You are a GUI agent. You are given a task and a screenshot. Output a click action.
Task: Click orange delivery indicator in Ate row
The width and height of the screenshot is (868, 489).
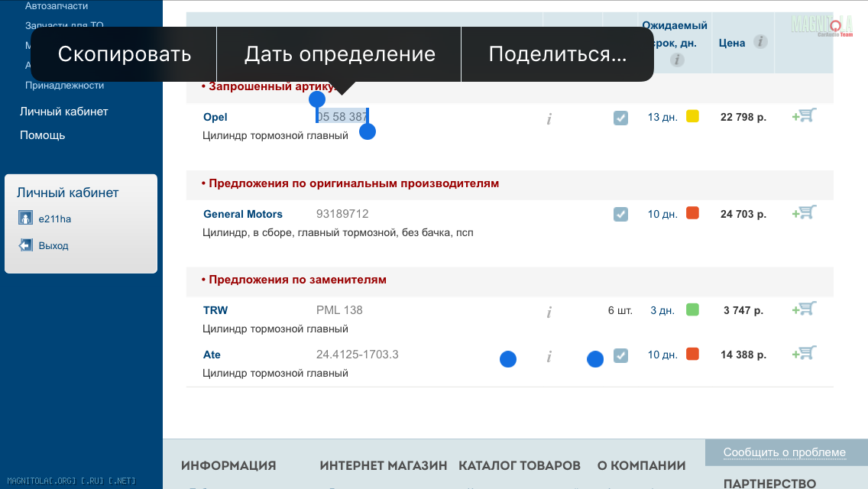(x=692, y=354)
